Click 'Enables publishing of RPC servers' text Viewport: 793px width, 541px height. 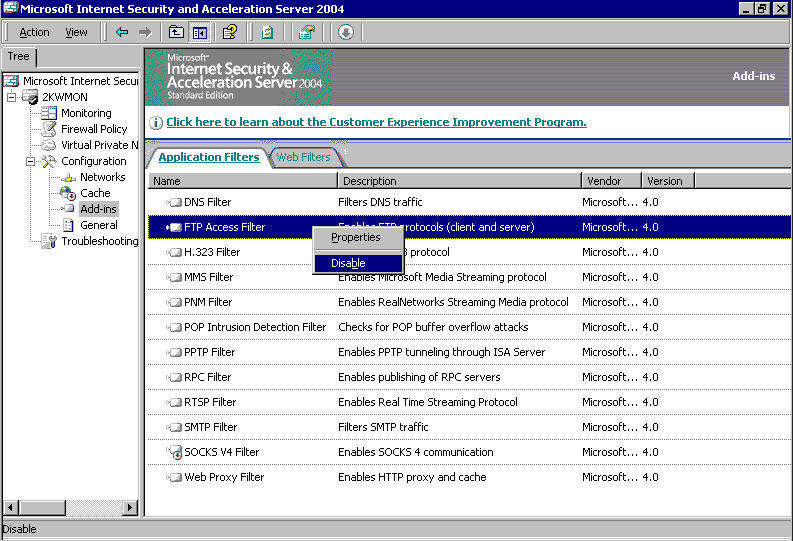(x=419, y=377)
